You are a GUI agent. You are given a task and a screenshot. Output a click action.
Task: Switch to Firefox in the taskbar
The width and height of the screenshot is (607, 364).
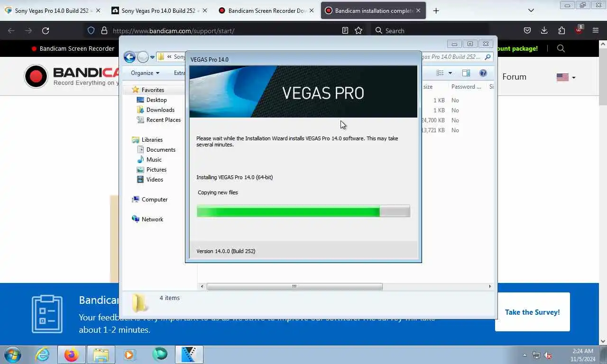click(72, 355)
